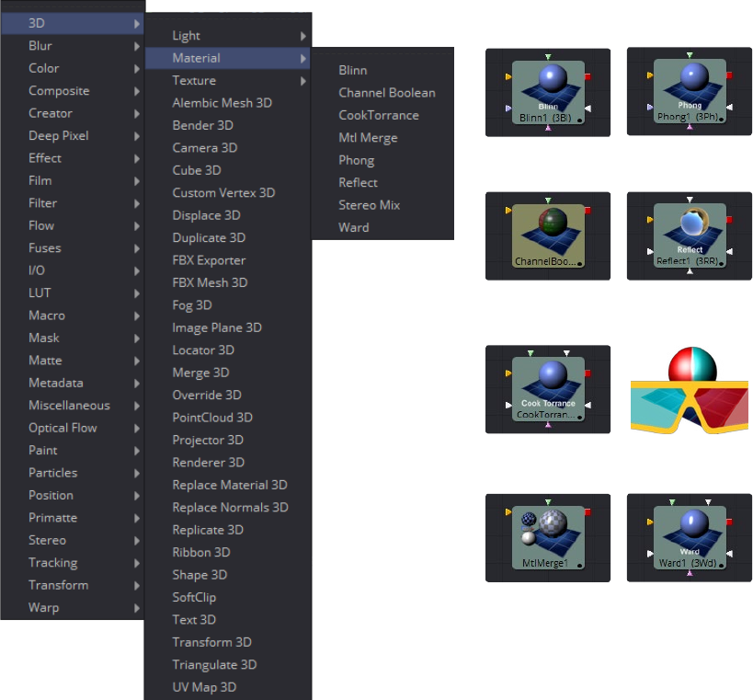Select the Ward1 node tile
Image resolution: width=753 pixels, height=700 pixels.
pyautogui.click(x=690, y=537)
